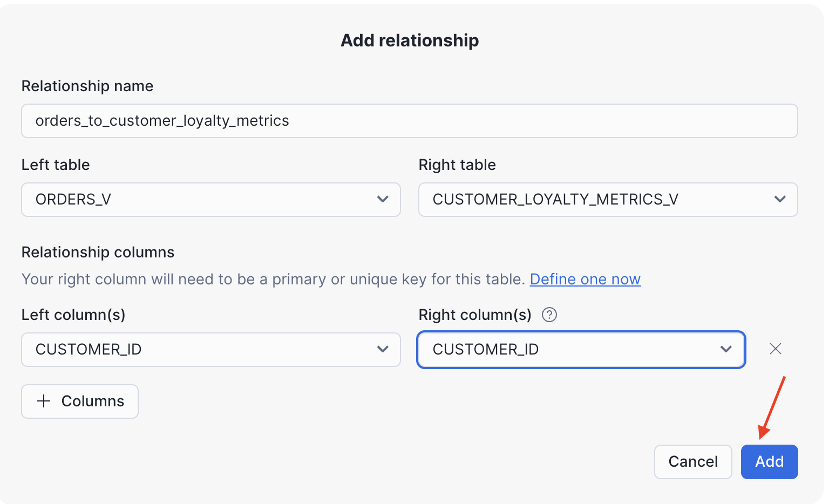
Task: Remove the CUSTOMER_ID column pair with the X icon
Action: [x=776, y=349]
